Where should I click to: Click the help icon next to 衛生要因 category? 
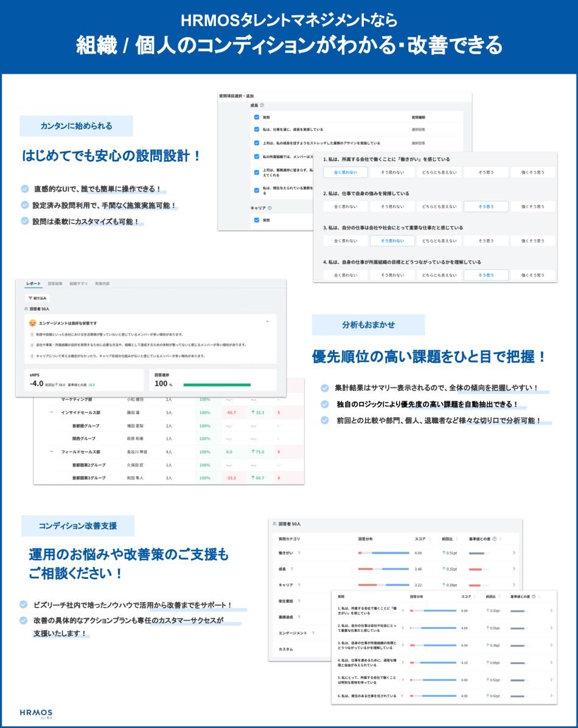[x=299, y=601]
